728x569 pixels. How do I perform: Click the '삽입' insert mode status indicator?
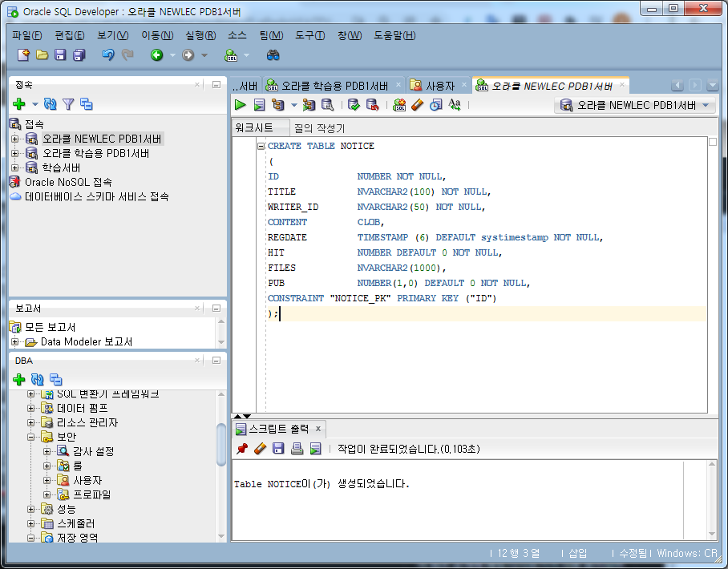577,553
